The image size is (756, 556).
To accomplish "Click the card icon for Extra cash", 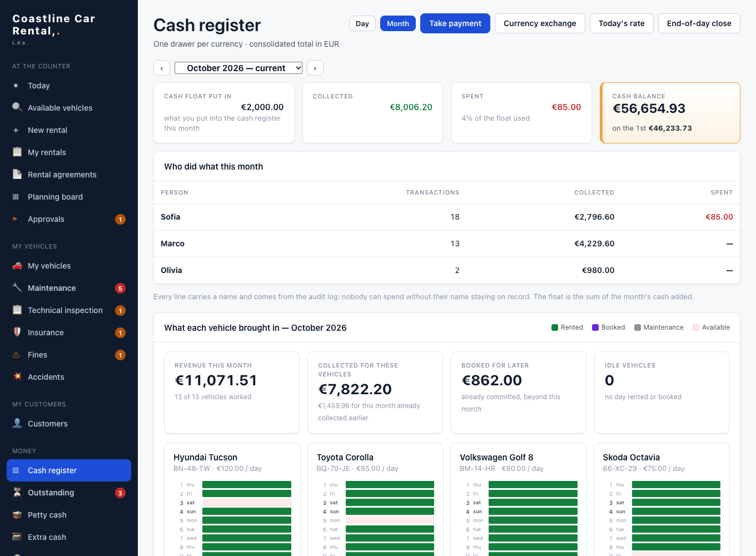I will tap(17, 537).
